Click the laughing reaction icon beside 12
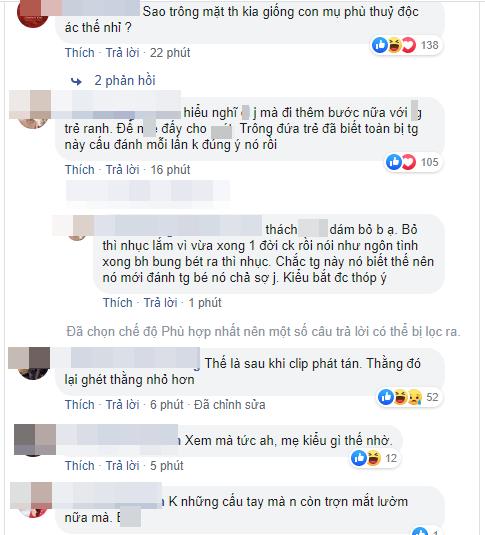The width and height of the screenshot is (485, 535). pos(374,458)
